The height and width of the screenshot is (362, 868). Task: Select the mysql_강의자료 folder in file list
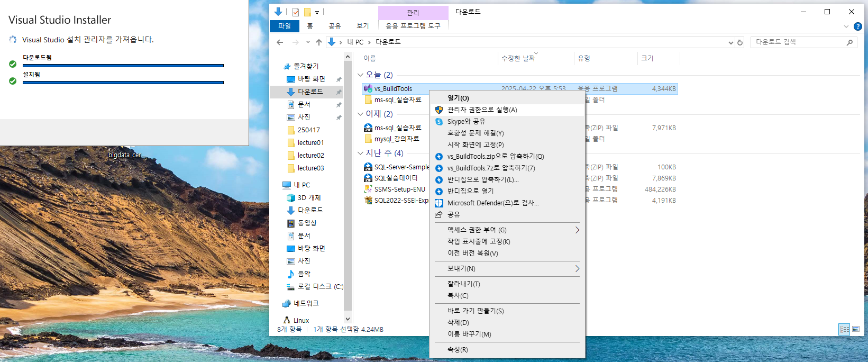click(397, 139)
